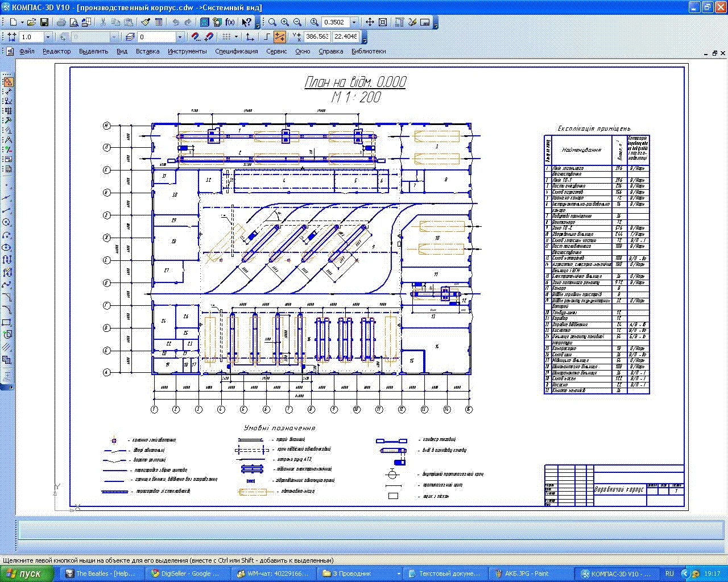Open the Инструменты menu
Image resolution: width=728 pixels, height=582 pixels.
(x=187, y=51)
